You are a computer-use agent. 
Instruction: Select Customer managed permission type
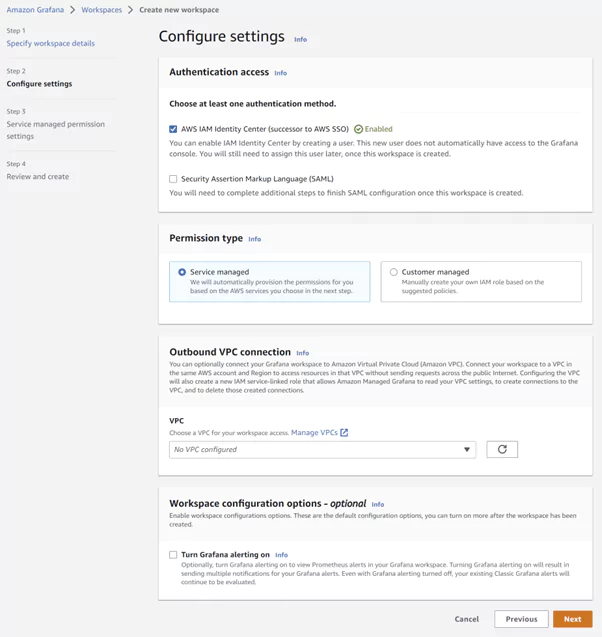[393, 272]
